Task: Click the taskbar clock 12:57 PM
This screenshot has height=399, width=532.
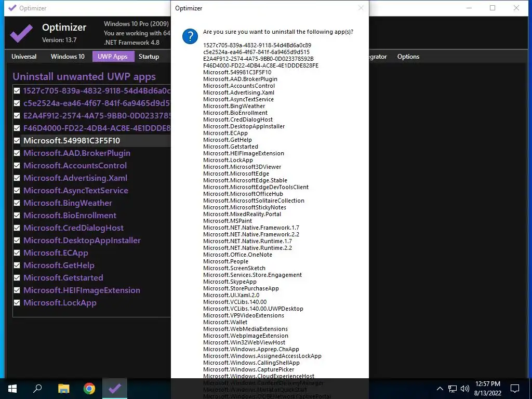Action: pos(487,384)
